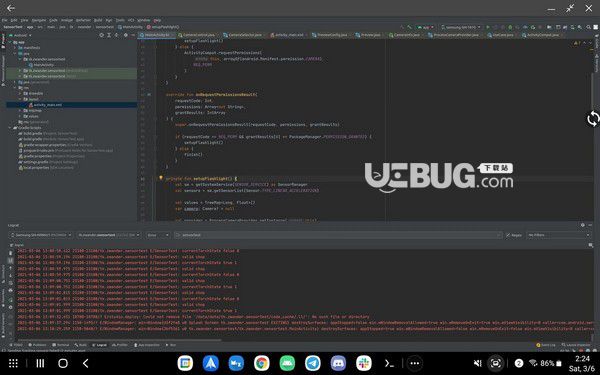Open Telegram from the taskbar

(313, 363)
